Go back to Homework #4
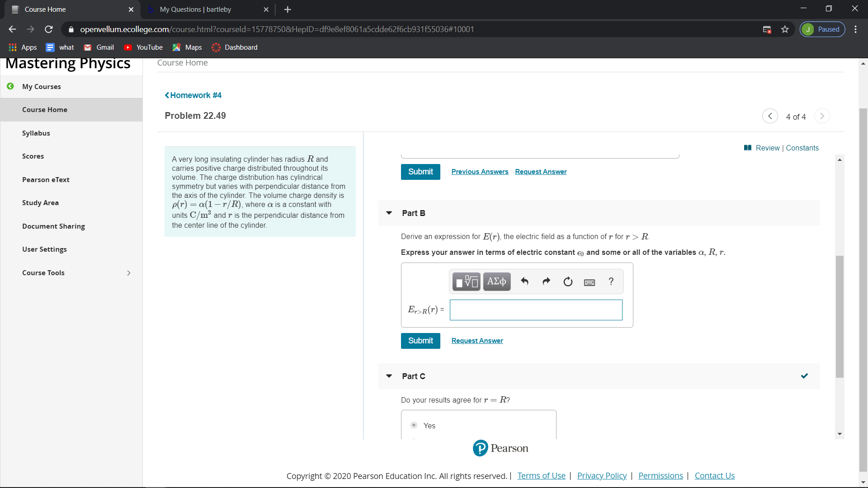The width and height of the screenshot is (868, 488). 193,95
